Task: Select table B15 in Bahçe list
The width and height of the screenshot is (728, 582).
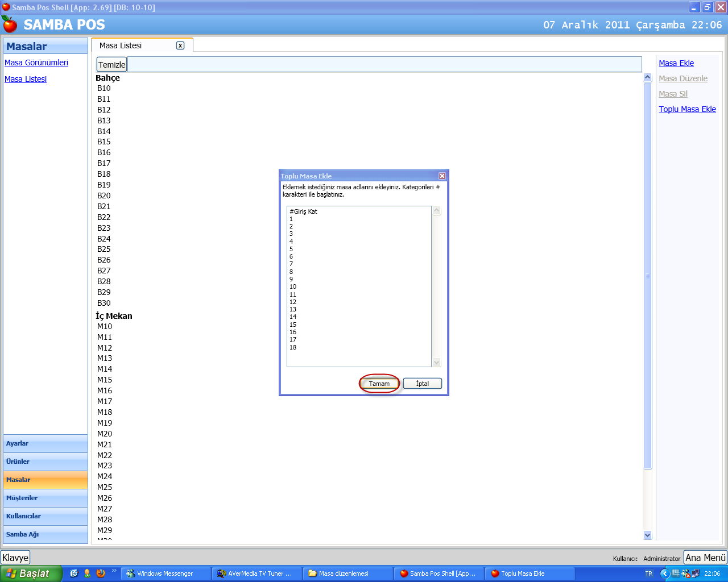Action: coord(104,142)
